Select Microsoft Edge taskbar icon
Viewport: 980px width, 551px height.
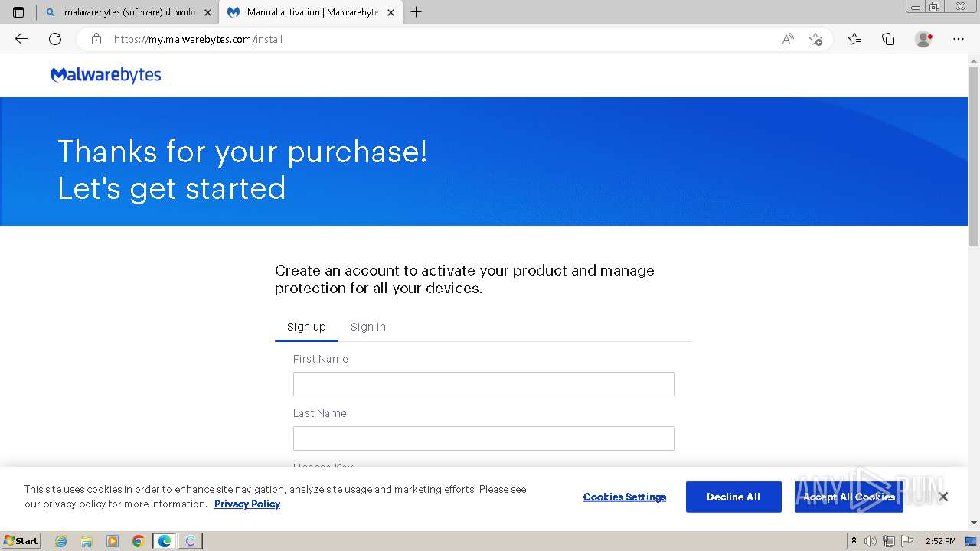[x=165, y=541]
